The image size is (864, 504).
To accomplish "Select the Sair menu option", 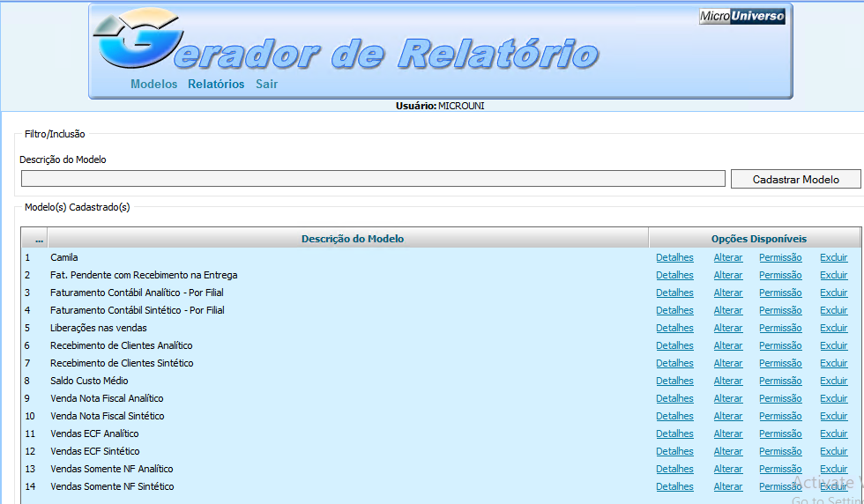I will point(266,85).
